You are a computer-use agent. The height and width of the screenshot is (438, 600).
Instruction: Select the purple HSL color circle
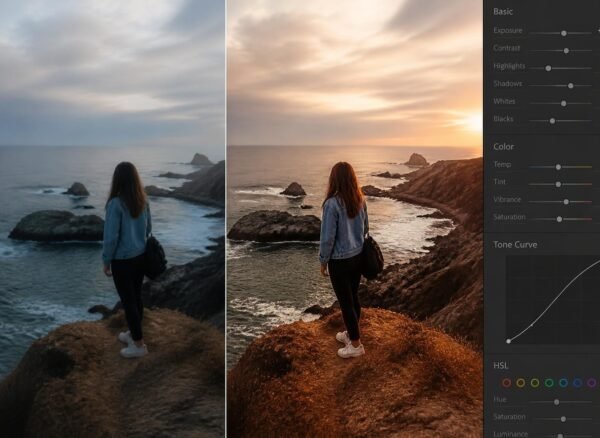click(592, 383)
